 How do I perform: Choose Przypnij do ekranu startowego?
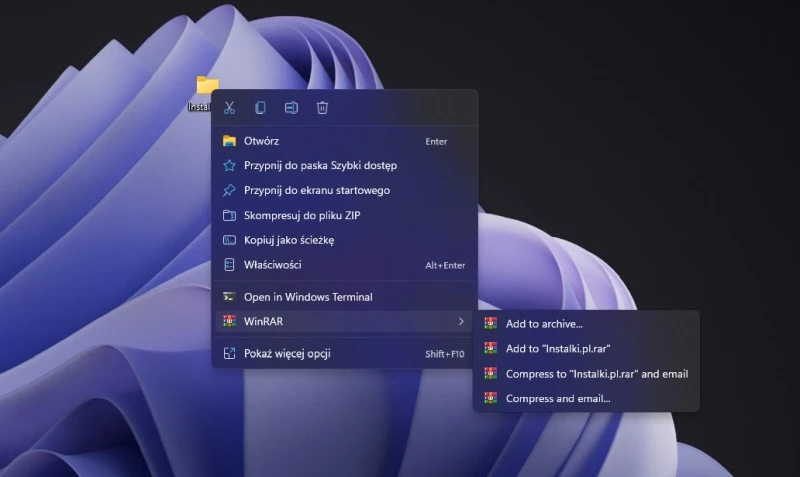pyautogui.click(x=344, y=190)
